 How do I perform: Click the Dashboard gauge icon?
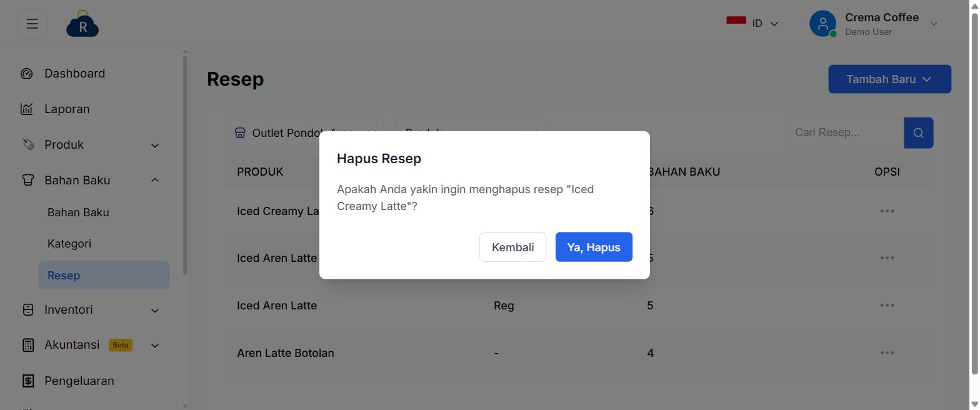(x=26, y=74)
